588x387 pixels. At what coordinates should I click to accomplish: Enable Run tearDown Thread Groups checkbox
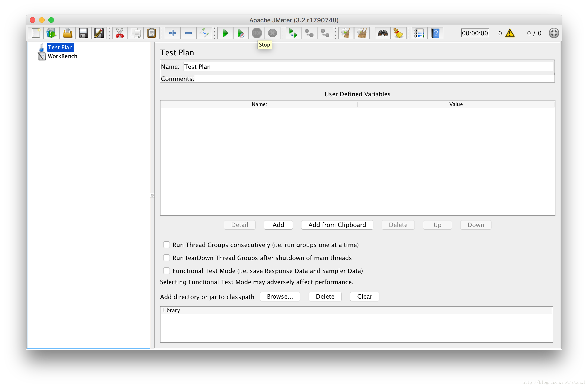(x=167, y=258)
